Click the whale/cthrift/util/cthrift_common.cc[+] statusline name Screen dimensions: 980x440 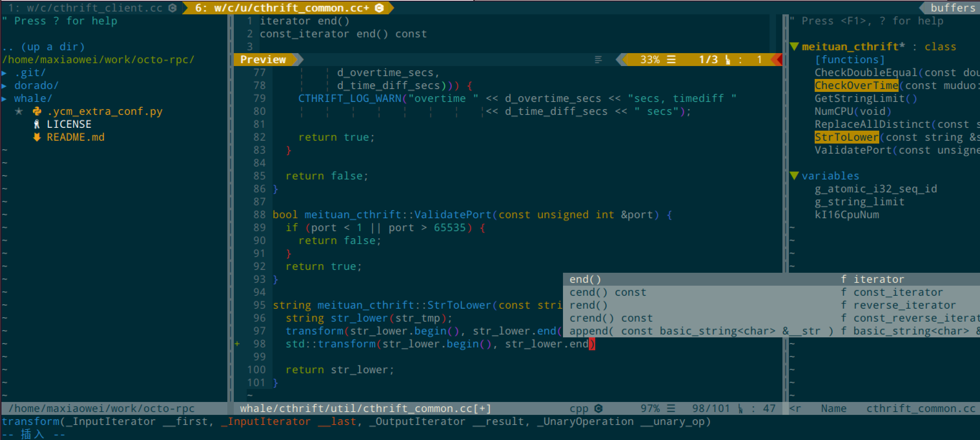(365, 408)
